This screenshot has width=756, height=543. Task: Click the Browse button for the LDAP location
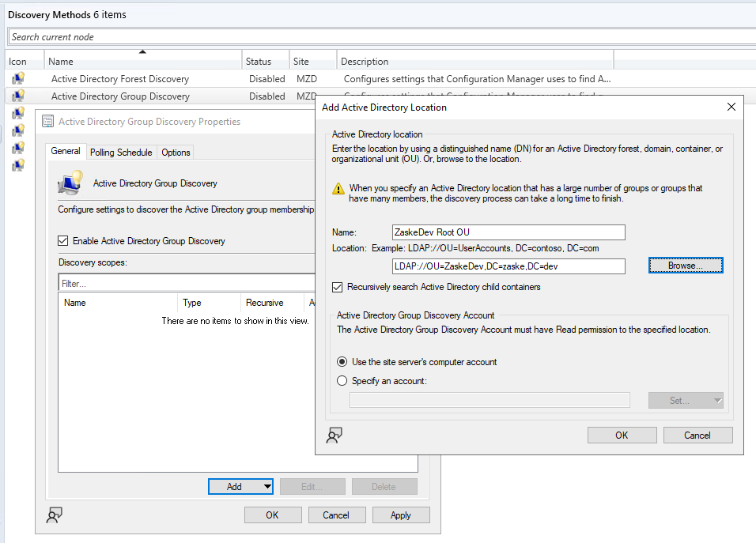click(685, 265)
